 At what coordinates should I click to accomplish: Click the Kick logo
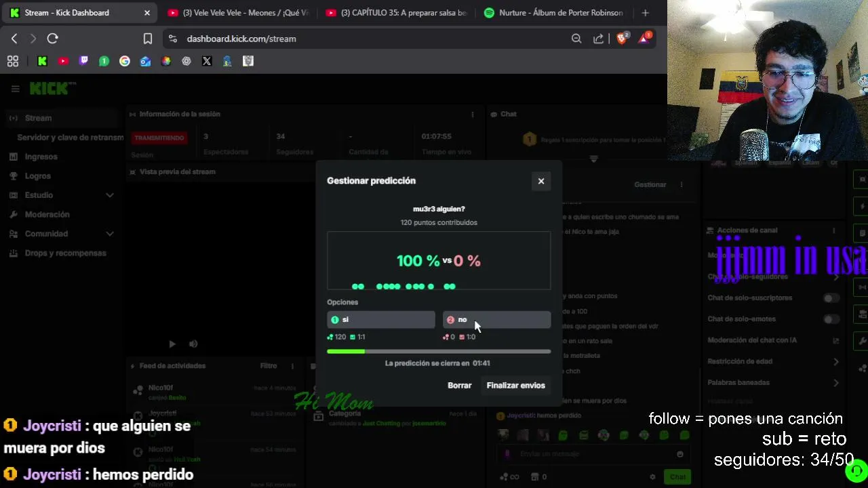click(52, 88)
